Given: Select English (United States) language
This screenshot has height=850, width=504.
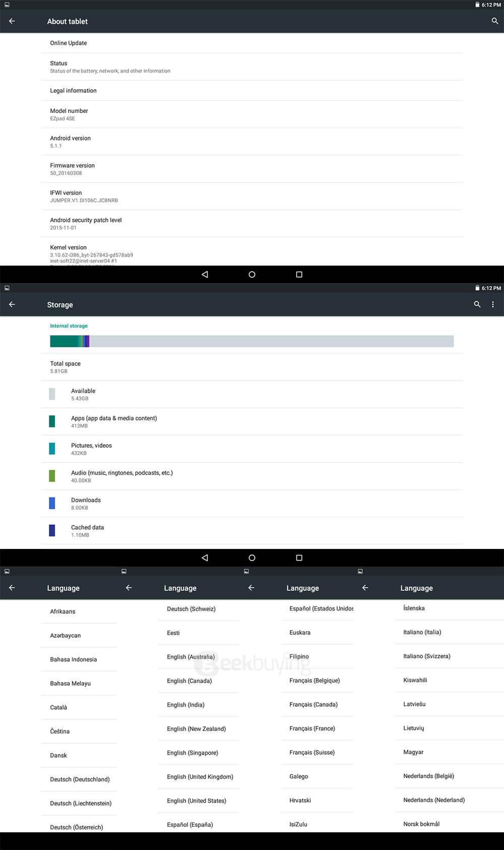Looking at the screenshot, I should click(197, 801).
